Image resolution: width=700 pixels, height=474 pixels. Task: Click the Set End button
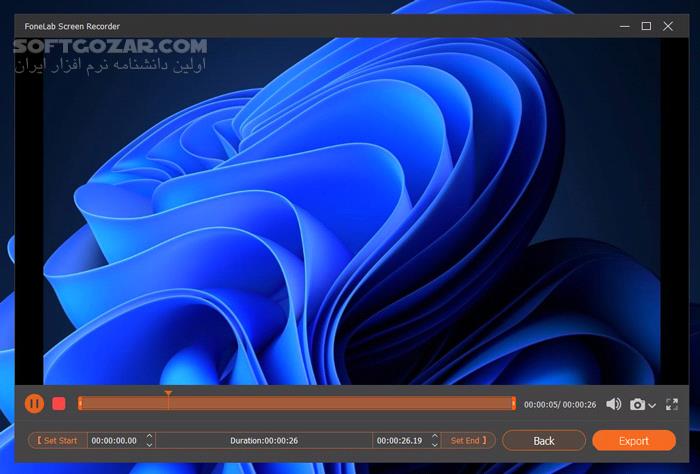click(468, 440)
